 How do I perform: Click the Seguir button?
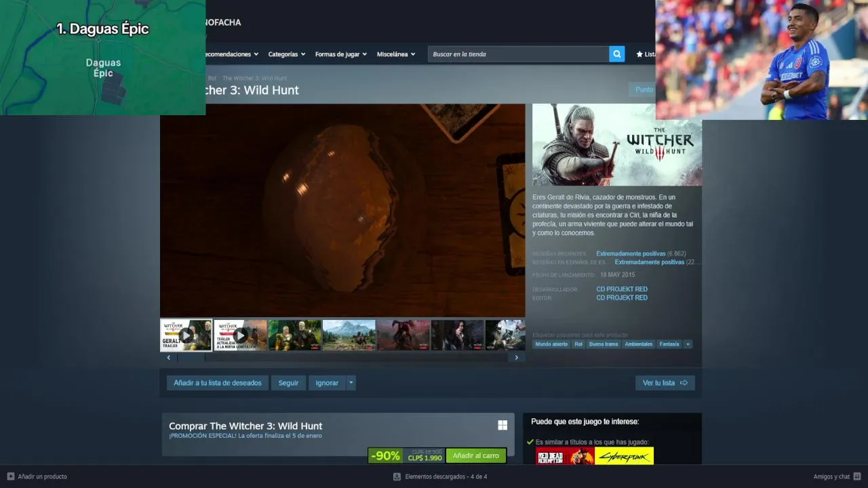coord(288,383)
